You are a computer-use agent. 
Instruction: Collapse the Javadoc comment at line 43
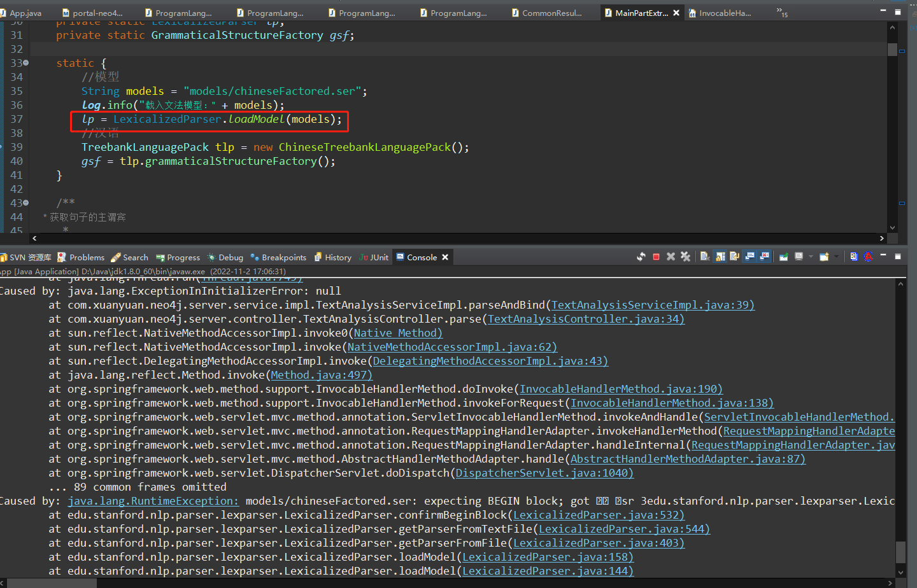25,202
